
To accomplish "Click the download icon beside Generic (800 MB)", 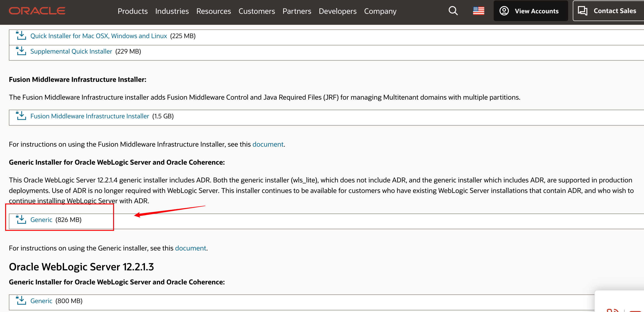I will coord(21,301).
